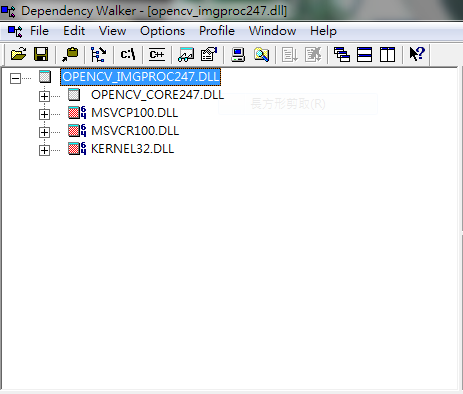Click the red 64-bit icon beside KERNEL32.DLL

77,149
